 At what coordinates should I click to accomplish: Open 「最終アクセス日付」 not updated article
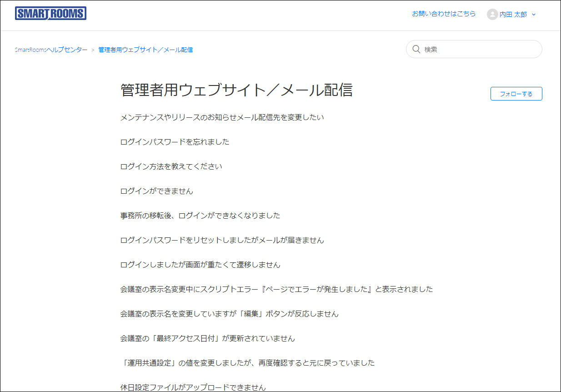point(207,338)
